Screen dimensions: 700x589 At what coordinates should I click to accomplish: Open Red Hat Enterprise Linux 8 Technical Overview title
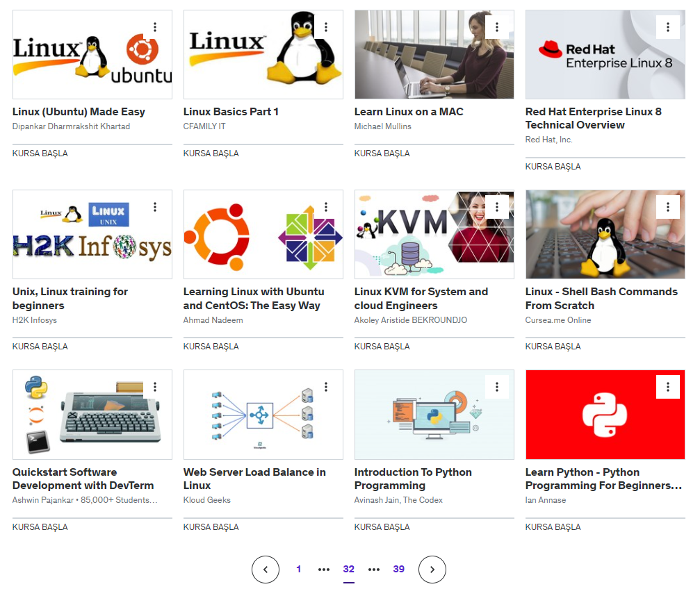pos(594,118)
